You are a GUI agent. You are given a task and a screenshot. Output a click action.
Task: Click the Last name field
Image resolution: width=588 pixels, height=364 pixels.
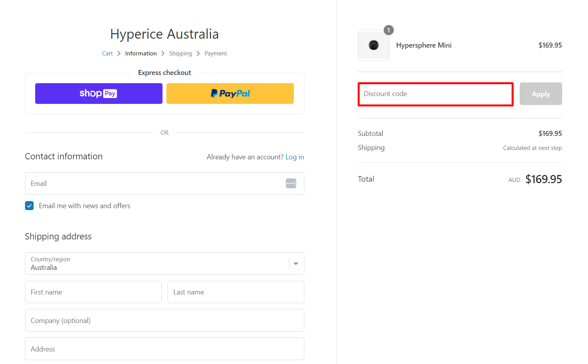[236, 292]
